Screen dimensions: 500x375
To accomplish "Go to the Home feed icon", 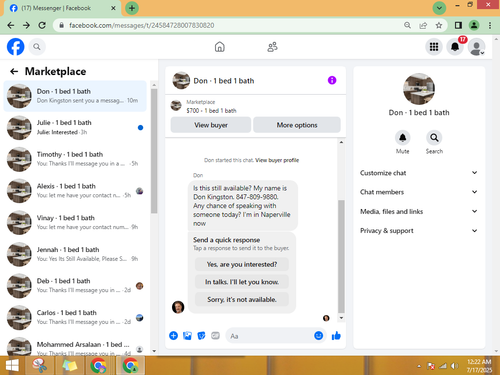I will click(219, 47).
